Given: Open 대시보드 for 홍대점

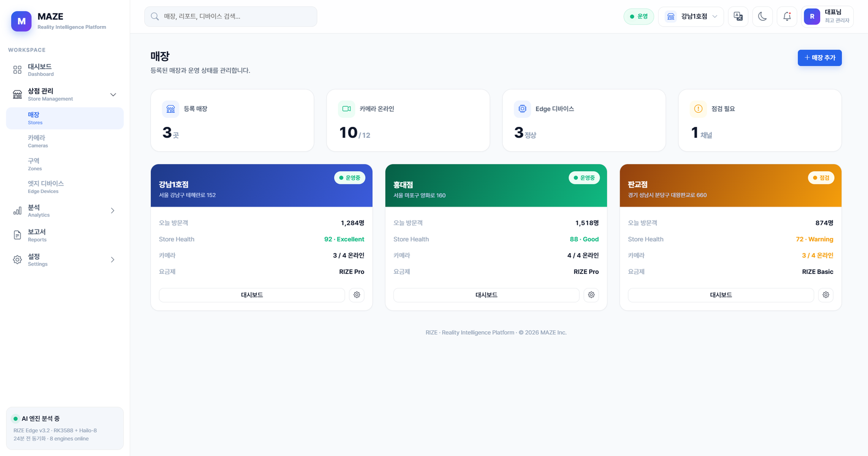Looking at the screenshot, I should coord(487,295).
